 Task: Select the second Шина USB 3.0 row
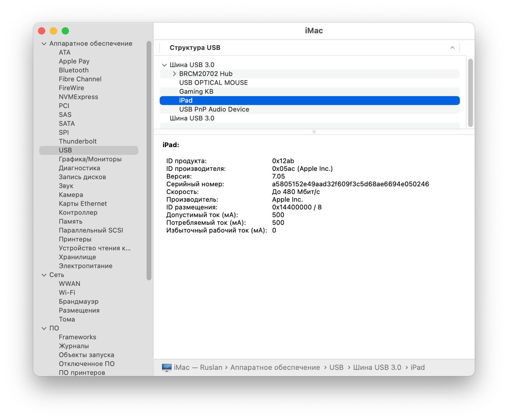pos(310,118)
